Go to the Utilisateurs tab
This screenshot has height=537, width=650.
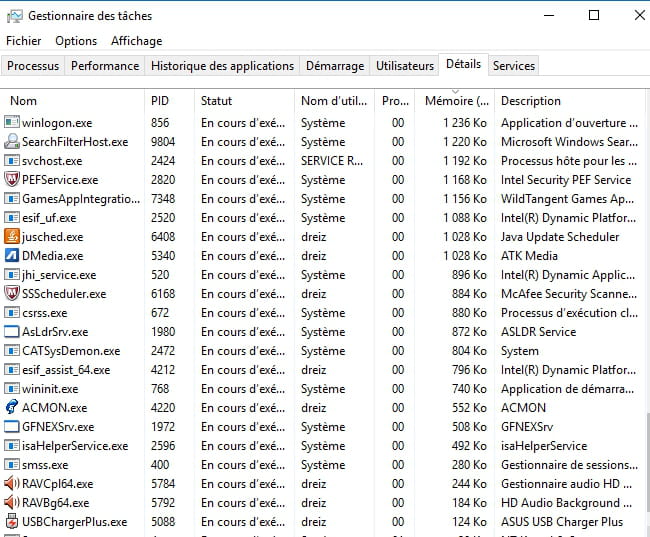(x=405, y=66)
